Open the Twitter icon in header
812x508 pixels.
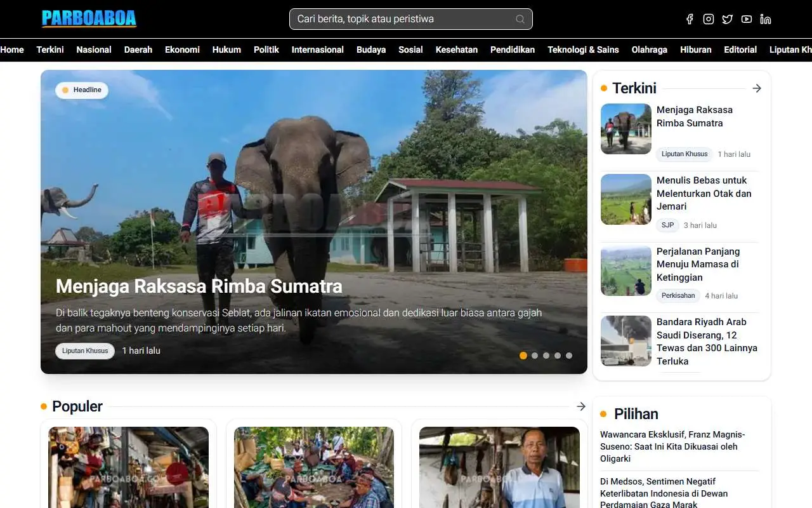(728, 19)
